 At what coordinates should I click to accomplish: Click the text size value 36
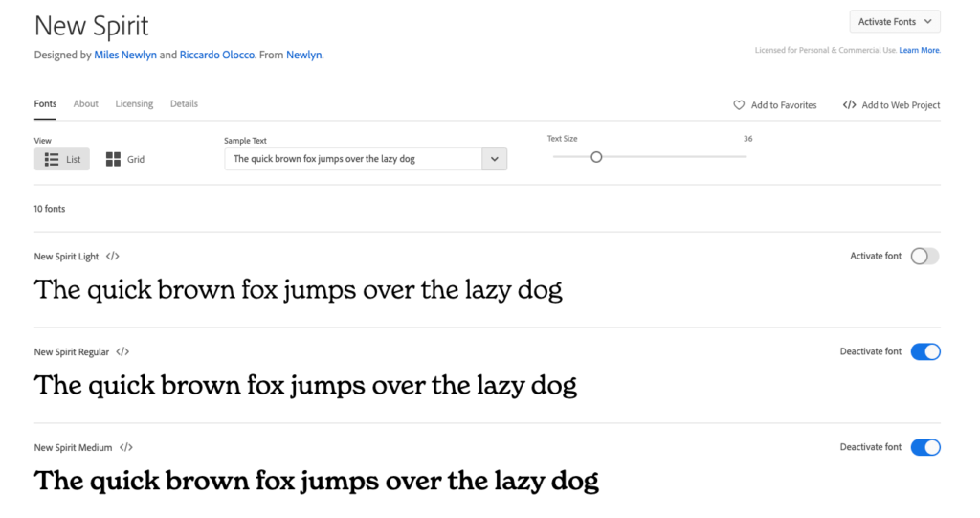coord(748,139)
